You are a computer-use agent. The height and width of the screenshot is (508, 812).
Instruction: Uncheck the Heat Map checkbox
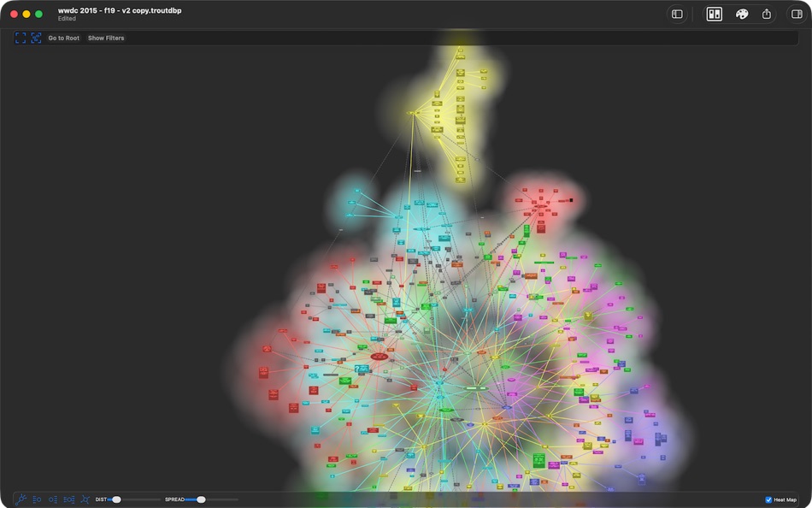point(768,499)
